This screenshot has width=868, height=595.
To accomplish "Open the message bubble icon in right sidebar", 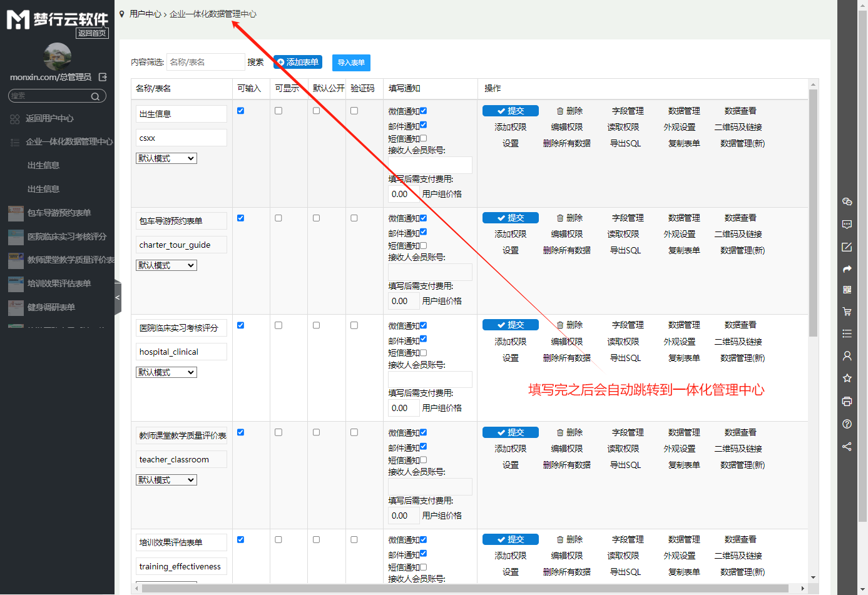I will pos(847,224).
